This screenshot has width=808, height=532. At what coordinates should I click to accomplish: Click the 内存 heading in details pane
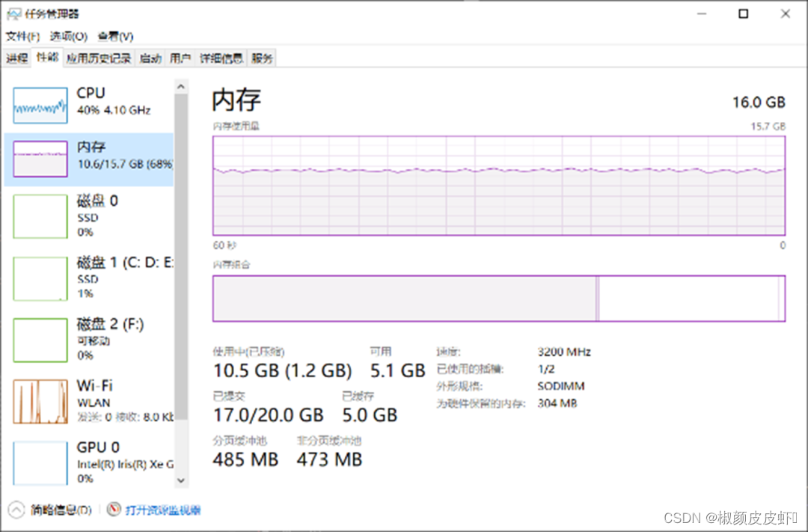coord(236,100)
